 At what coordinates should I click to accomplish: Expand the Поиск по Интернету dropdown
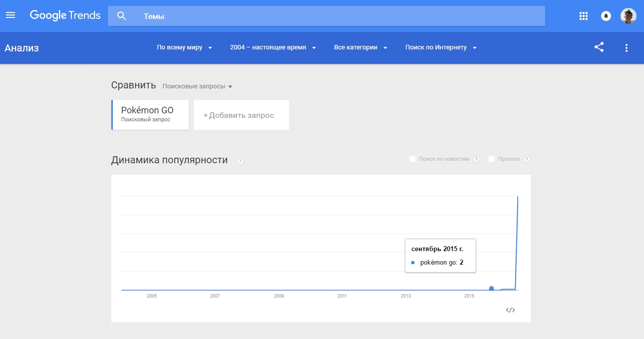pos(441,47)
